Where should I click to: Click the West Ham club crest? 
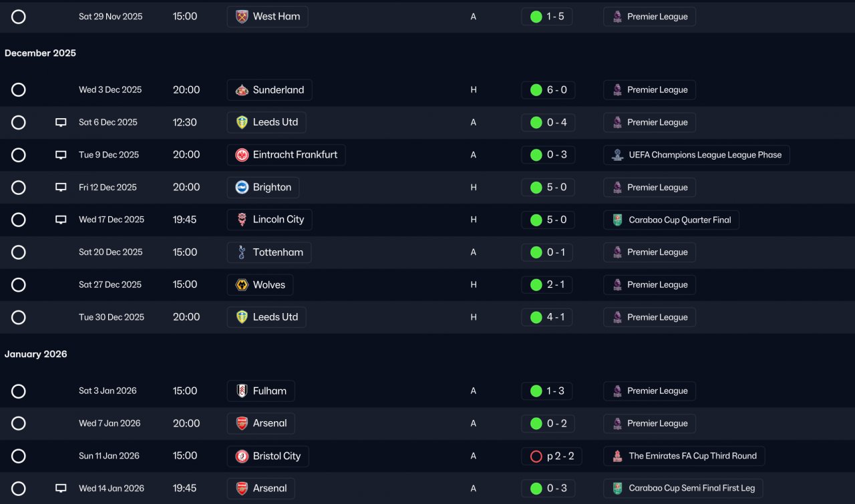(x=242, y=17)
